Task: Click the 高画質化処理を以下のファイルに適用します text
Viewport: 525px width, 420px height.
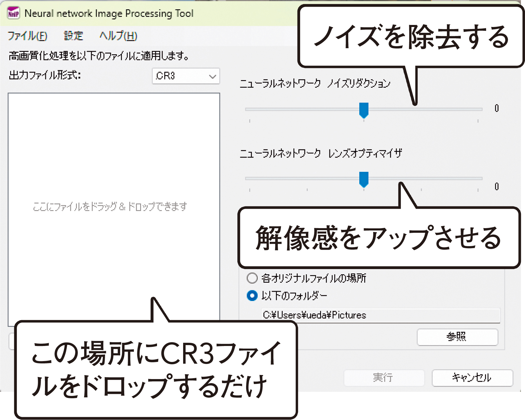Action: [x=99, y=55]
